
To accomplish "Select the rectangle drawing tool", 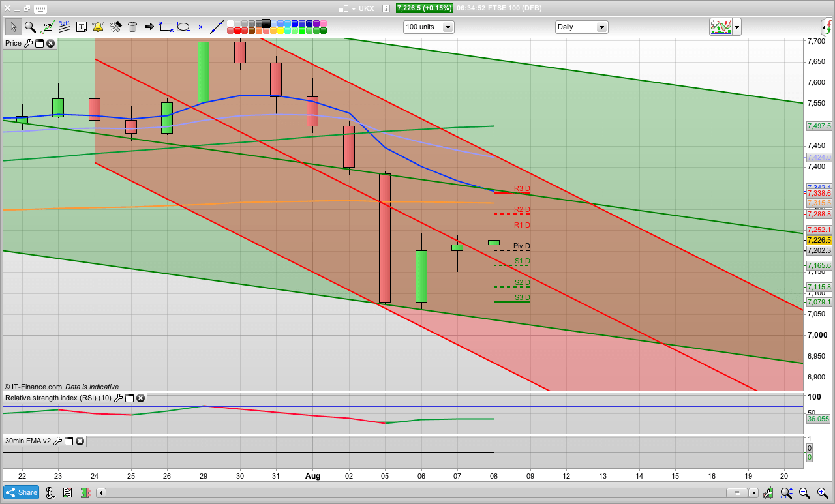I will [x=166, y=27].
